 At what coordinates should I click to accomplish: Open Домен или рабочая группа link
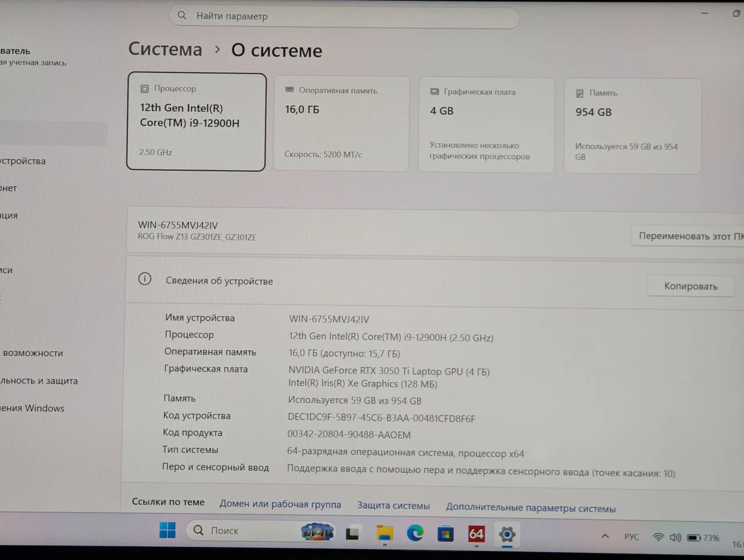point(280,504)
